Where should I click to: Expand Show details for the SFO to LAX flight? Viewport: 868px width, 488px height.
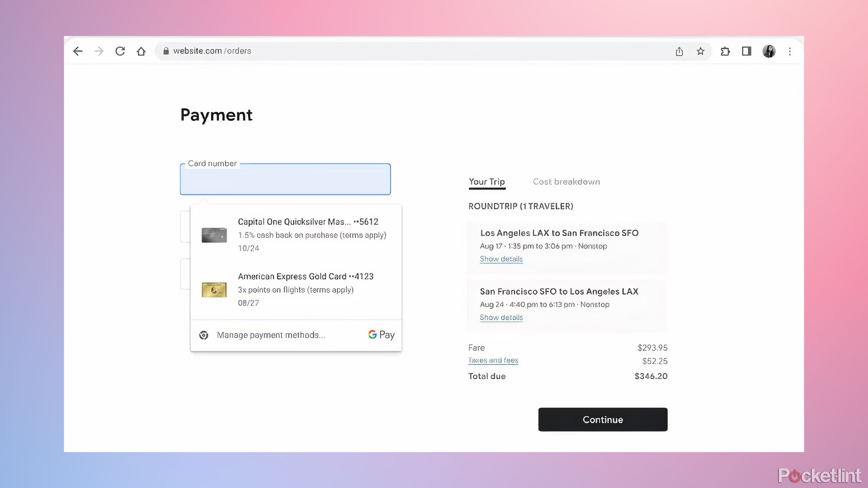click(x=501, y=317)
